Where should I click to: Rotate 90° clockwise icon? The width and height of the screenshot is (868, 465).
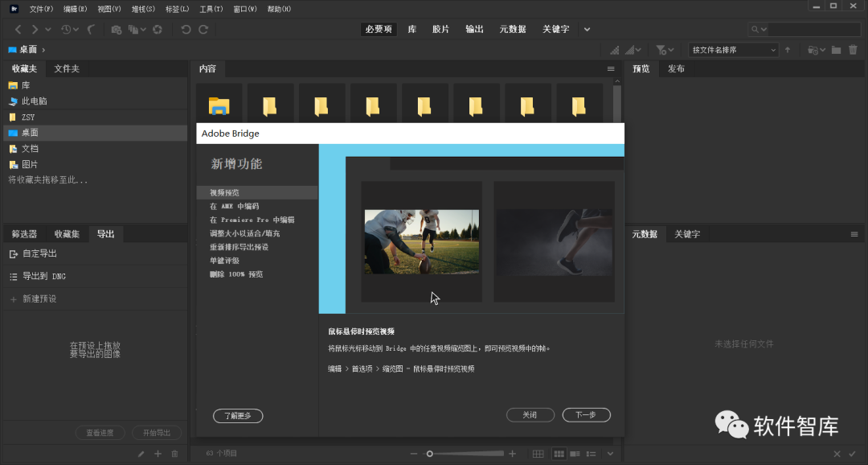pos(203,30)
